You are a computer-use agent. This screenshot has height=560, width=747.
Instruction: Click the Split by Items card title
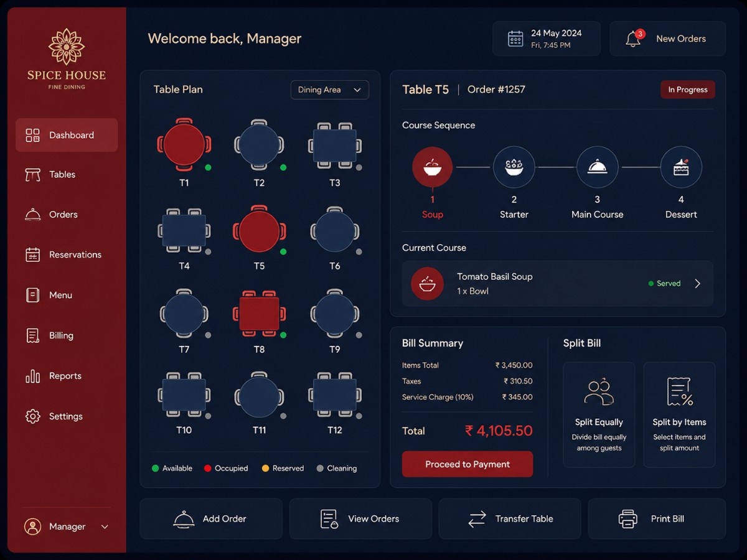[679, 422]
